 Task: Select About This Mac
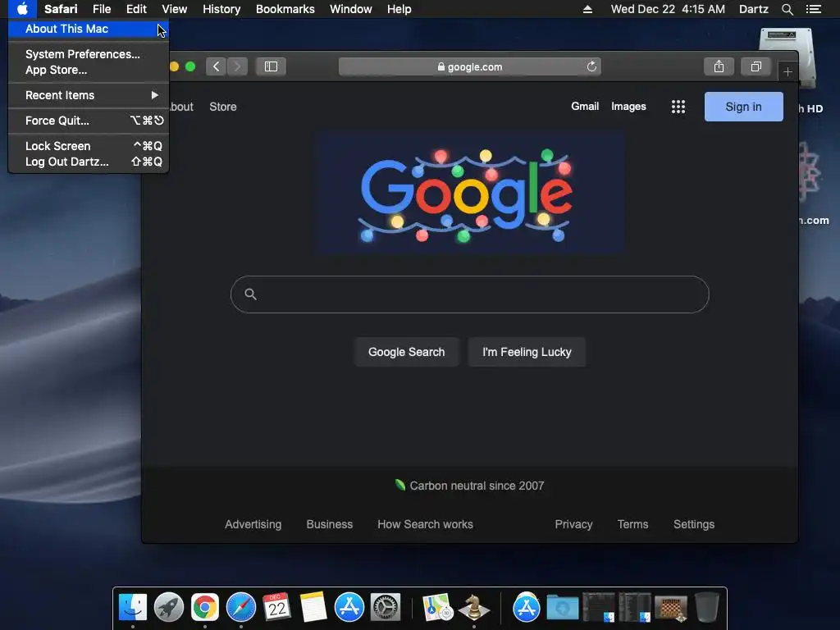(89, 29)
